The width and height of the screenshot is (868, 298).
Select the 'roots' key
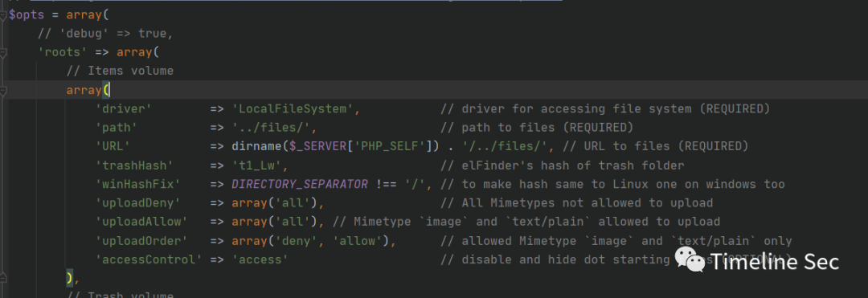coord(63,52)
